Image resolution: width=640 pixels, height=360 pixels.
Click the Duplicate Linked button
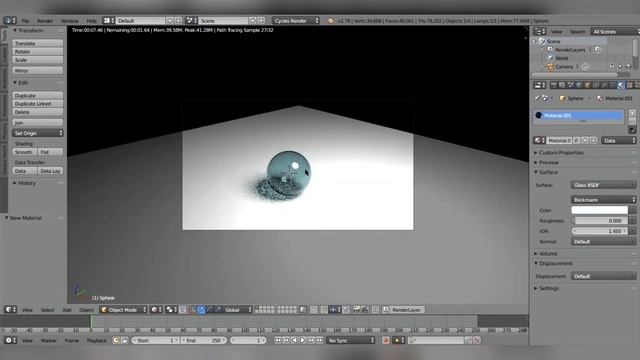(x=38, y=104)
